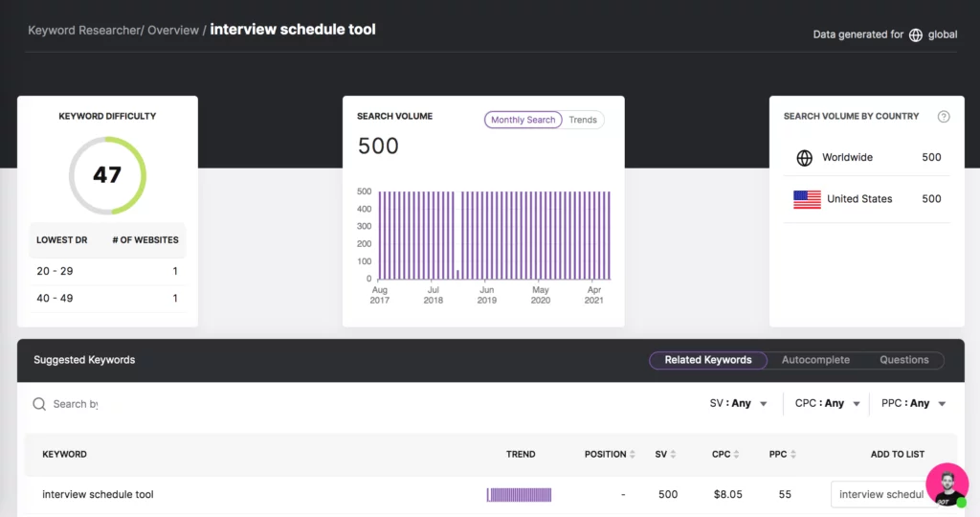This screenshot has height=517, width=980.
Task: Switch chart to Trends view
Action: tap(583, 120)
